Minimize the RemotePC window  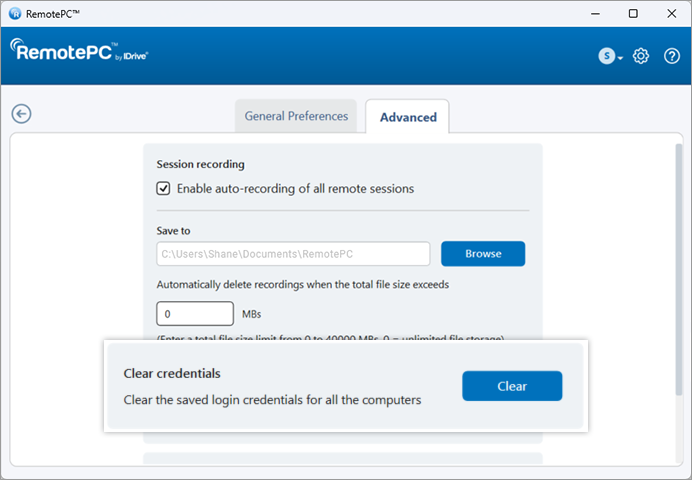tap(587, 14)
